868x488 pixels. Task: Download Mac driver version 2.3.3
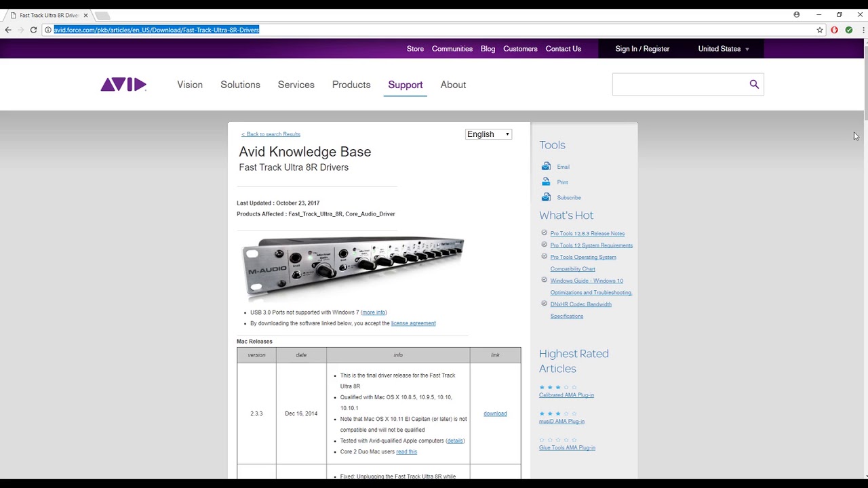(x=495, y=413)
